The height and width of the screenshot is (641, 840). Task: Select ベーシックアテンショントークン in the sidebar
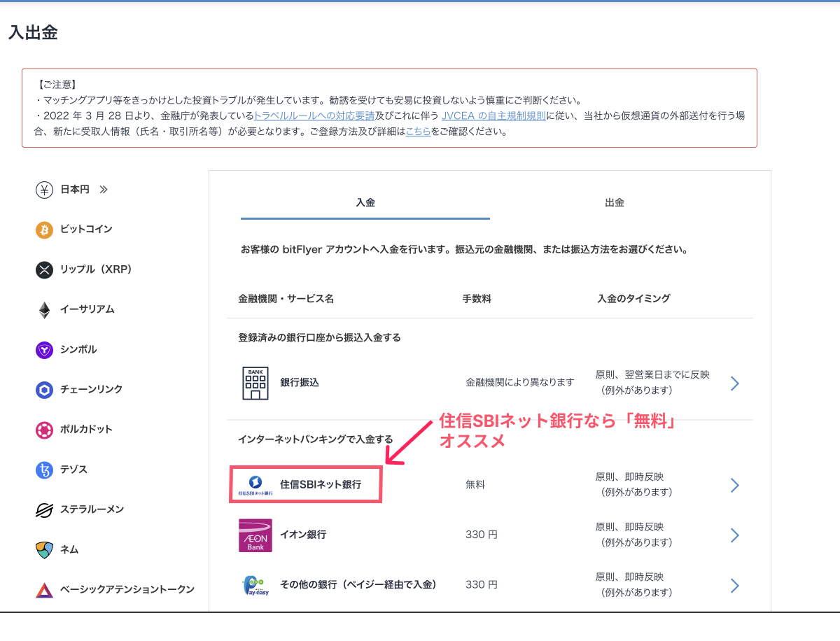pyautogui.click(x=127, y=590)
